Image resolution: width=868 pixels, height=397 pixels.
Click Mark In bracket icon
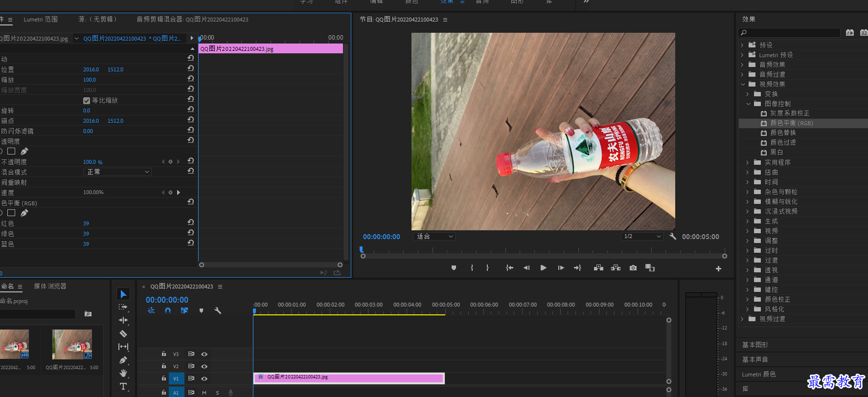tap(472, 268)
